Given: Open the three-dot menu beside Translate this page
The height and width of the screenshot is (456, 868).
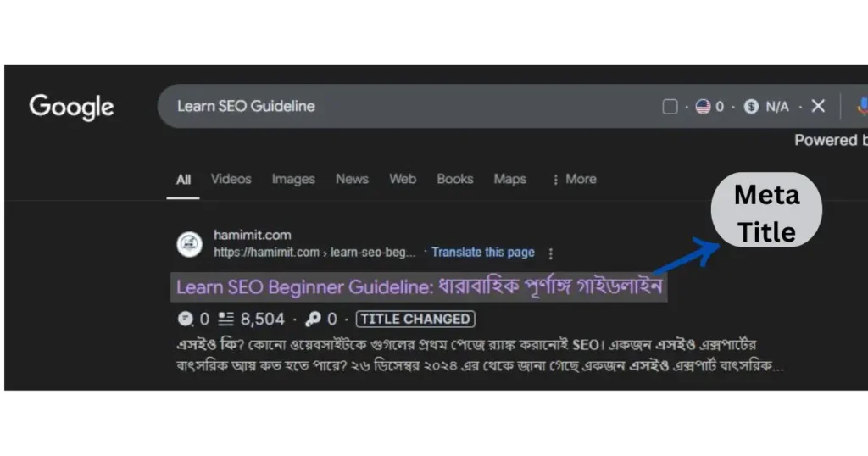Looking at the screenshot, I should coord(550,253).
